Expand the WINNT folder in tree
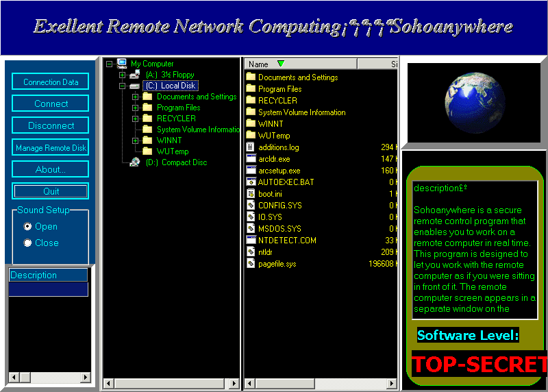 point(136,140)
